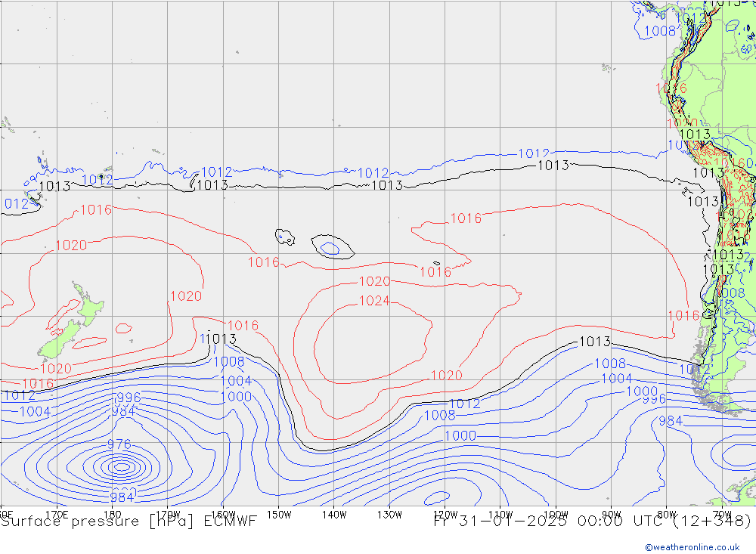Select the 140W longitude label
The image size is (756, 554).
pyautogui.click(x=334, y=515)
